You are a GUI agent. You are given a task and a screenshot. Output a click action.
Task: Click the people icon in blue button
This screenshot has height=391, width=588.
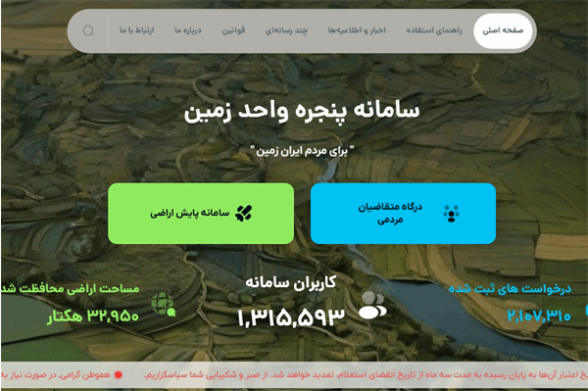click(x=451, y=214)
